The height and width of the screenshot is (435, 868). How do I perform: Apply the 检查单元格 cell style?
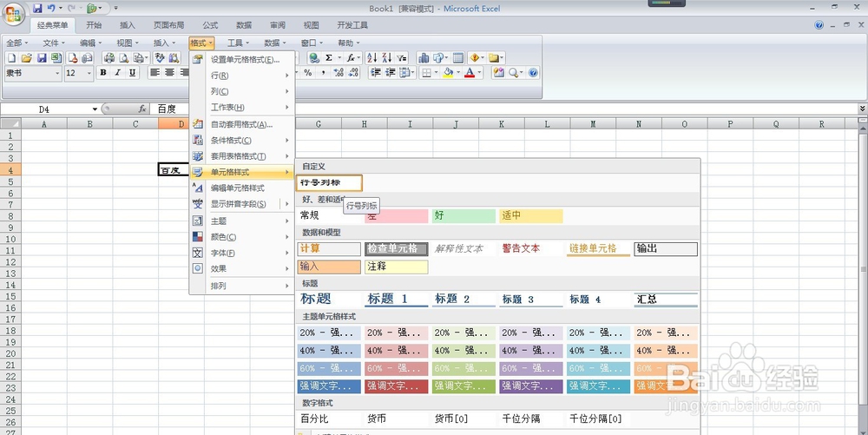397,249
